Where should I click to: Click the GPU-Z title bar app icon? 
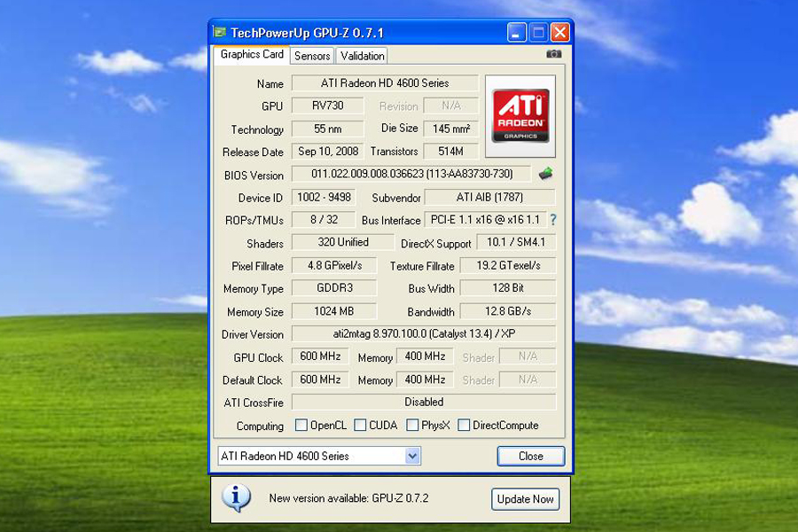(x=220, y=33)
